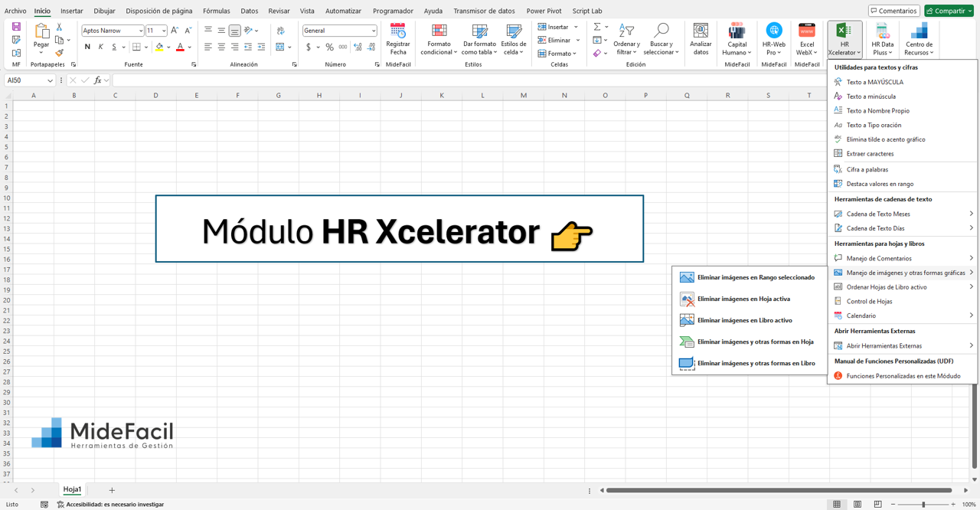980x510 pixels.
Task: Open the Excel WebX add-in
Action: pyautogui.click(x=807, y=39)
